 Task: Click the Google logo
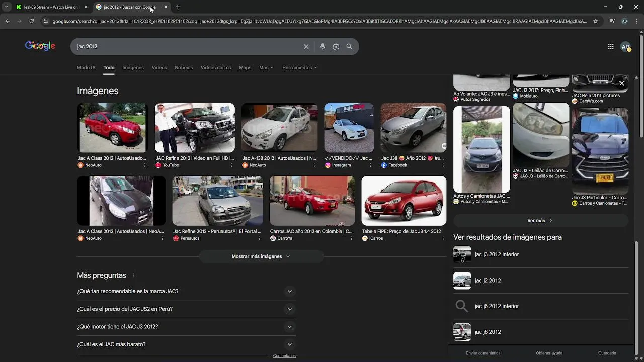coord(40,46)
